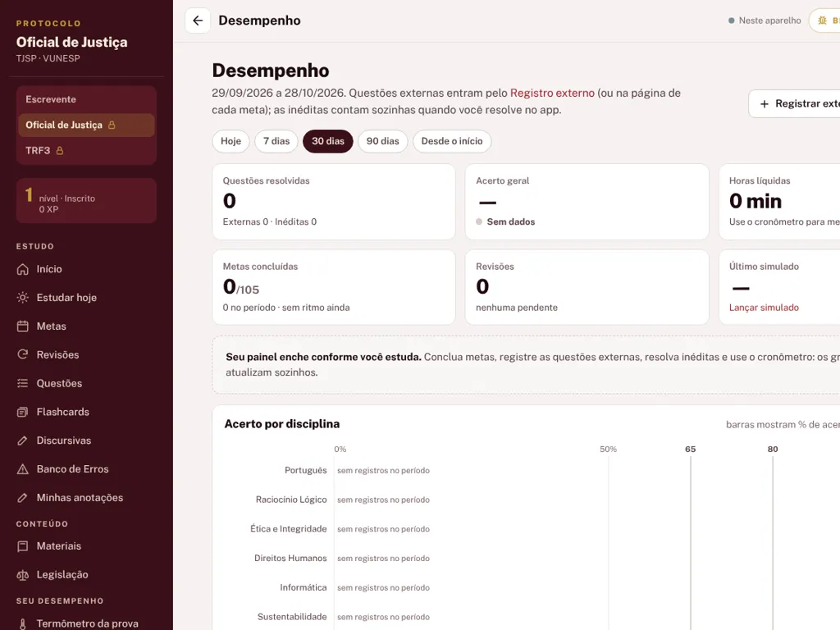Screen dimensions: 840x630
Task: Click the Informática discipline label
Action: click(304, 587)
